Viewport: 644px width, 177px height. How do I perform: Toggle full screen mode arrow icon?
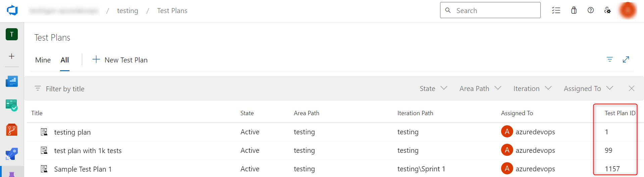626,59
